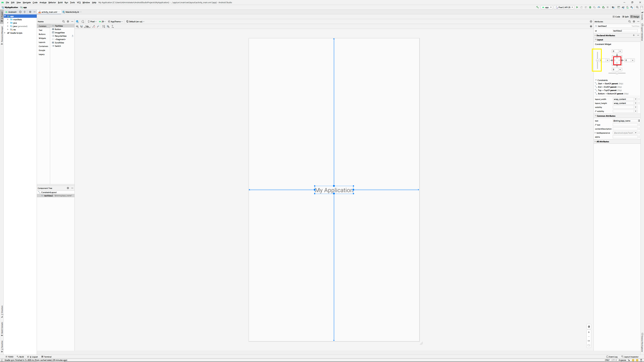
Task: Switch to Split view mode
Action: coord(625,17)
